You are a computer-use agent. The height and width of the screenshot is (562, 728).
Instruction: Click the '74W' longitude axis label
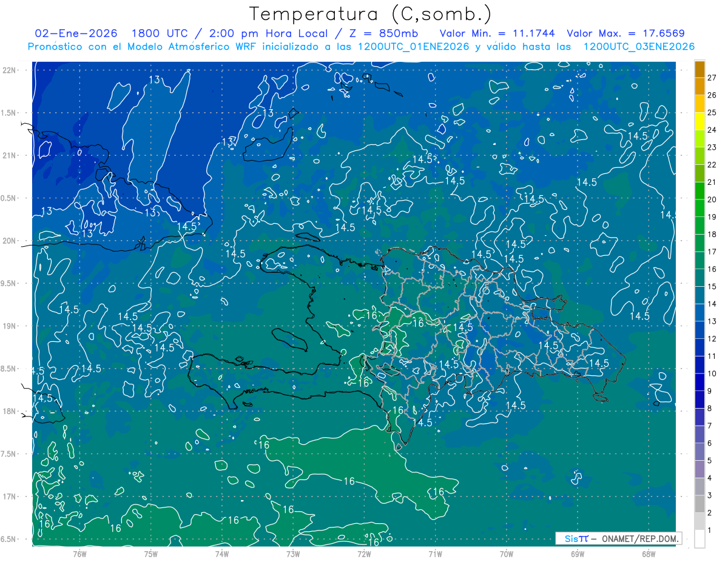pos(222,554)
